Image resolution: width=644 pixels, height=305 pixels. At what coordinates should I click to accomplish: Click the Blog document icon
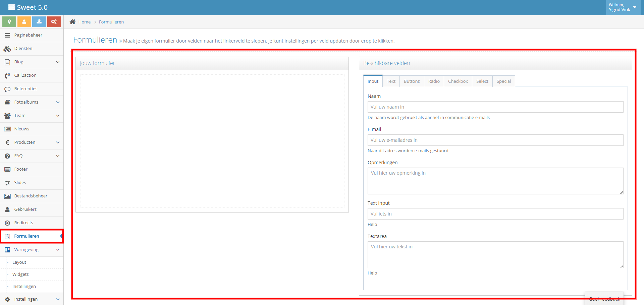[x=7, y=62]
